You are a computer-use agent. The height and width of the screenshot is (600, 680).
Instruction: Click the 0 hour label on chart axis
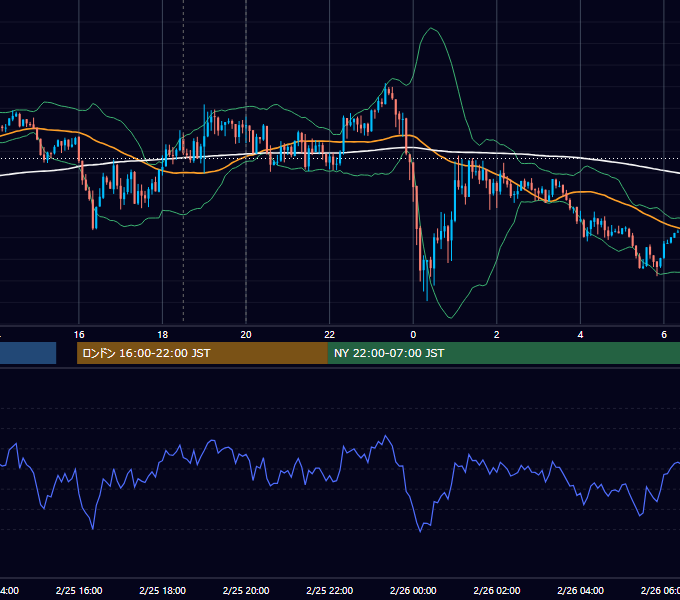point(413,335)
